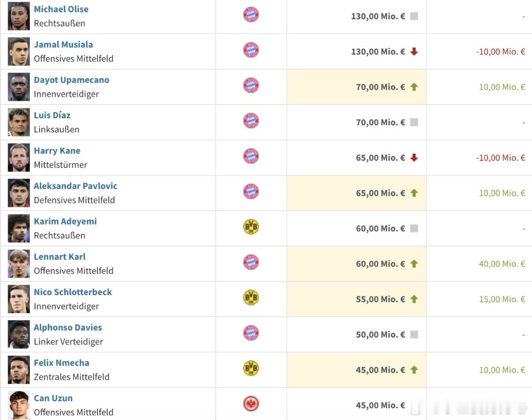Click Nico Schlotterbeck's 55,00 Mio. € value
532x420 pixels.
[380, 299]
